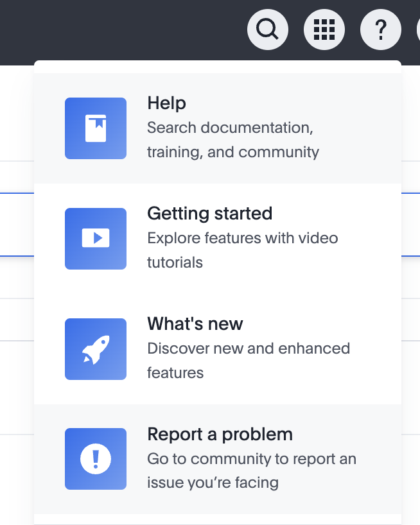Open the search magnifier button
The width and height of the screenshot is (420, 525).
click(268, 30)
